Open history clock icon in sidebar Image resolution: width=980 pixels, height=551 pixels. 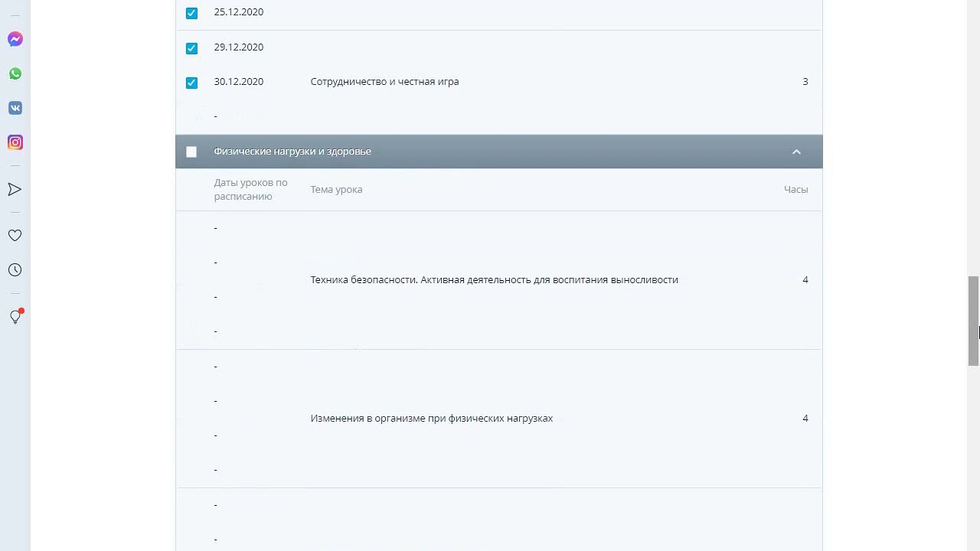(15, 270)
